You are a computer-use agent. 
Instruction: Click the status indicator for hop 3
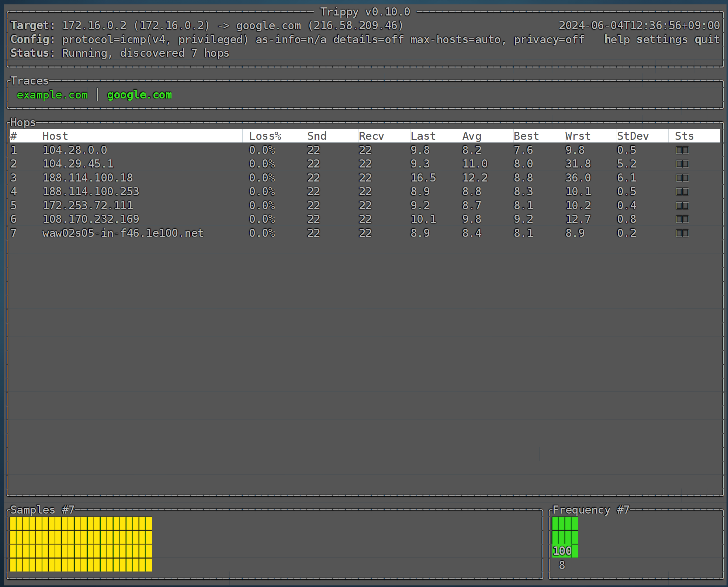[682, 178]
